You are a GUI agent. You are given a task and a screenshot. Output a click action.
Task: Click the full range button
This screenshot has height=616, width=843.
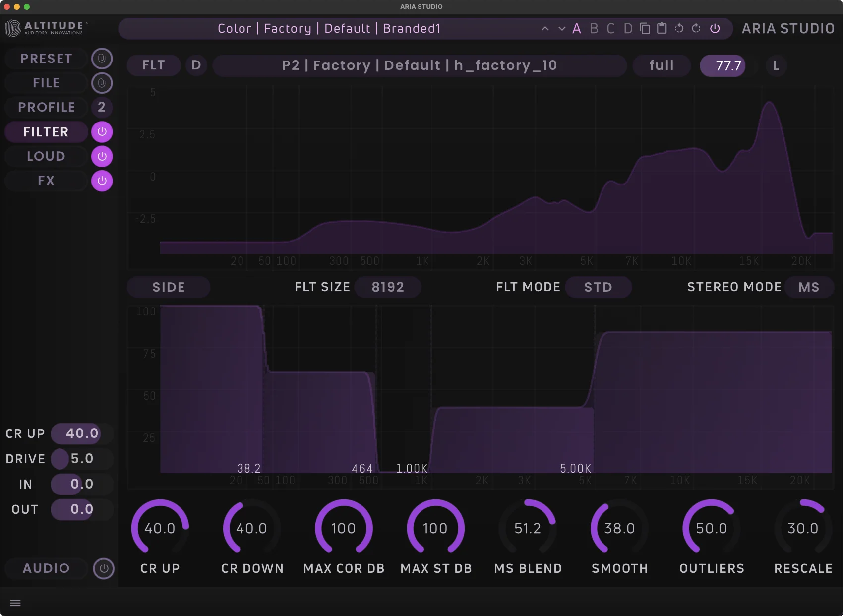[x=661, y=65]
